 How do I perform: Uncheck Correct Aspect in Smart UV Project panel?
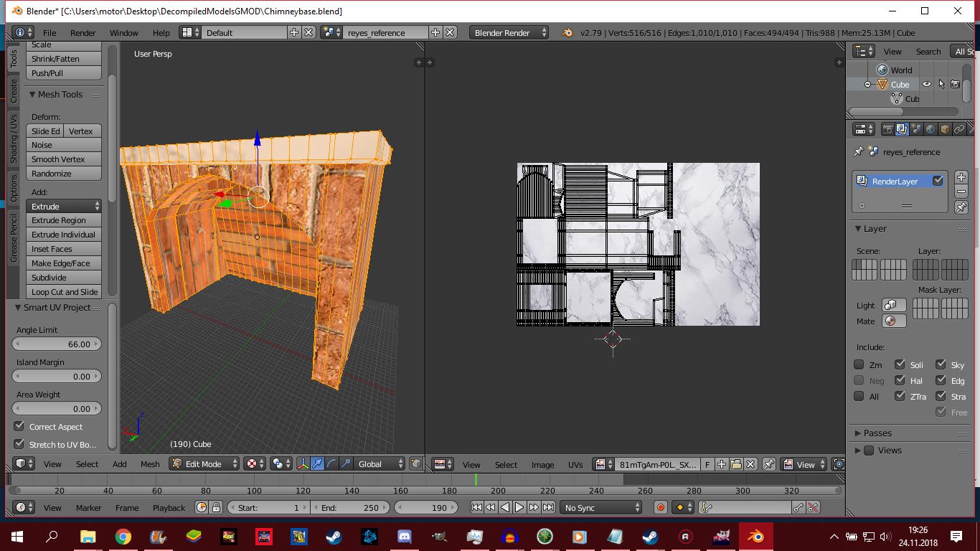pyautogui.click(x=17, y=426)
